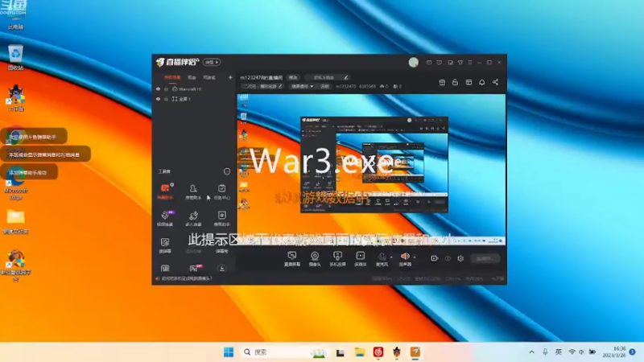
Task: Open stream settings gear in bottom bar
Action: [x=460, y=258]
